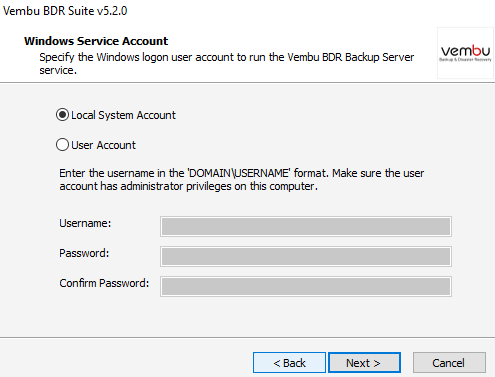
Task: Click the 'Username:' field label
Action: point(85,223)
